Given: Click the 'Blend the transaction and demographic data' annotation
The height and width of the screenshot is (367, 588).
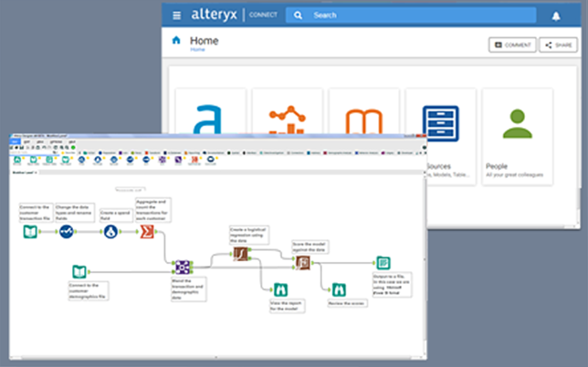Looking at the screenshot, I should [x=189, y=288].
